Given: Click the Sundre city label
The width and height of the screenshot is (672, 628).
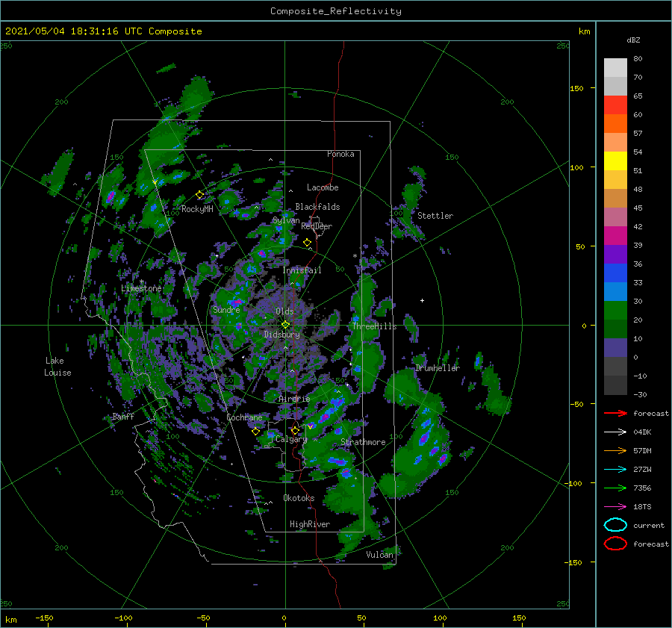Looking at the screenshot, I should tap(226, 309).
